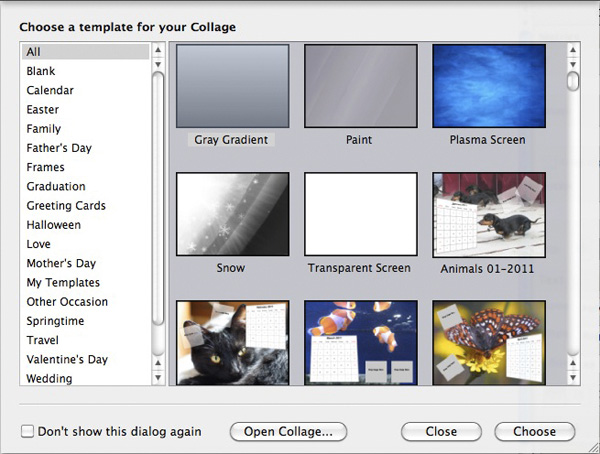Enable "Don't show this dialog again" checkbox
The image size is (600, 454).
point(27,432)
